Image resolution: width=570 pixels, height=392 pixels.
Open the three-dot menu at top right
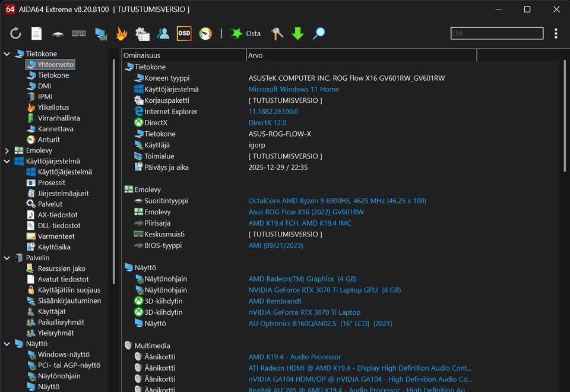pyautogui.click(x=556, y=34)
